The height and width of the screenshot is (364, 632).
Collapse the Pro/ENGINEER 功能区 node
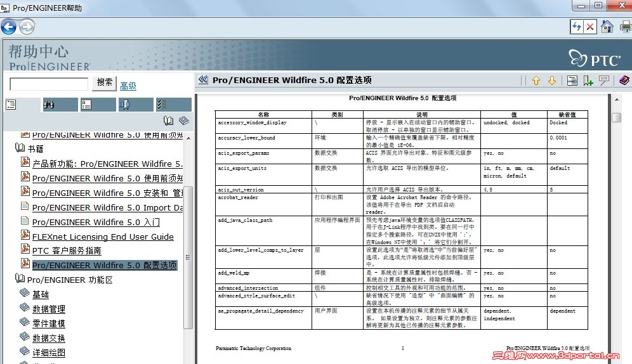tap(20, 278)
